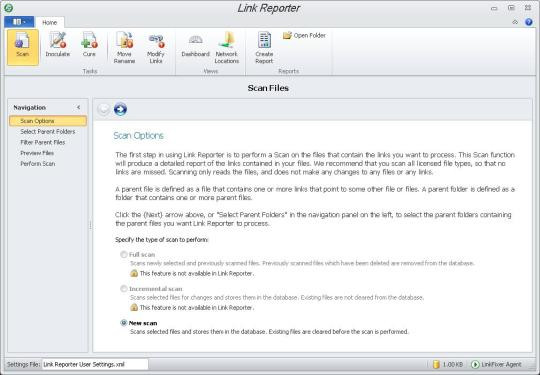The image size is (540, 375).
Task: Switch to the Home ribbon tab
Action: click(50, 22)
